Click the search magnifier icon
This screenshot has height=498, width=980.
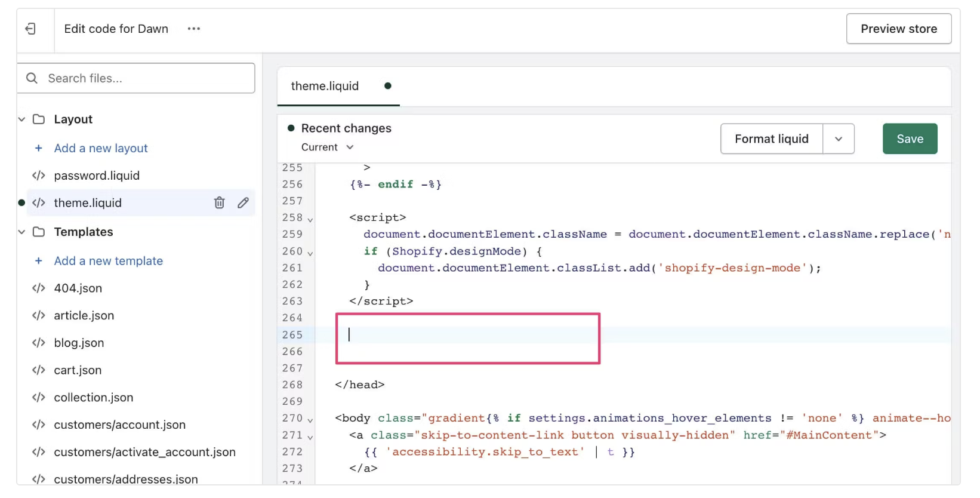[32, 78]
